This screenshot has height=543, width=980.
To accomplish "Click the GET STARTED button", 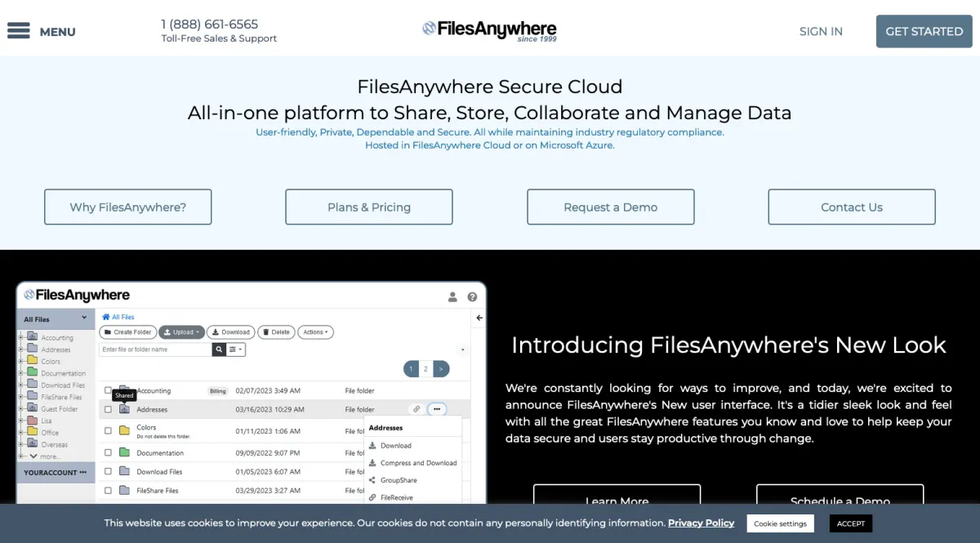I will pos(924,31).
